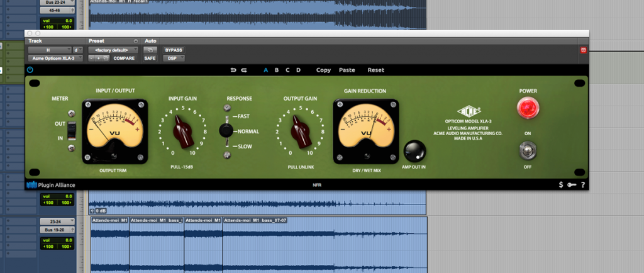Open the insert position d dropdown
The height and width of the screenshot is (273, 644).
[77, 50]
